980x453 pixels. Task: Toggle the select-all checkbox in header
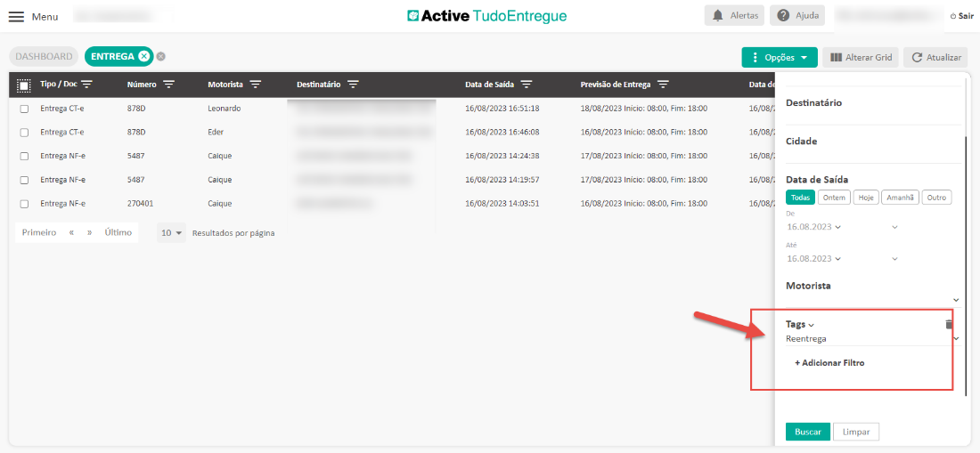point(24,85)
